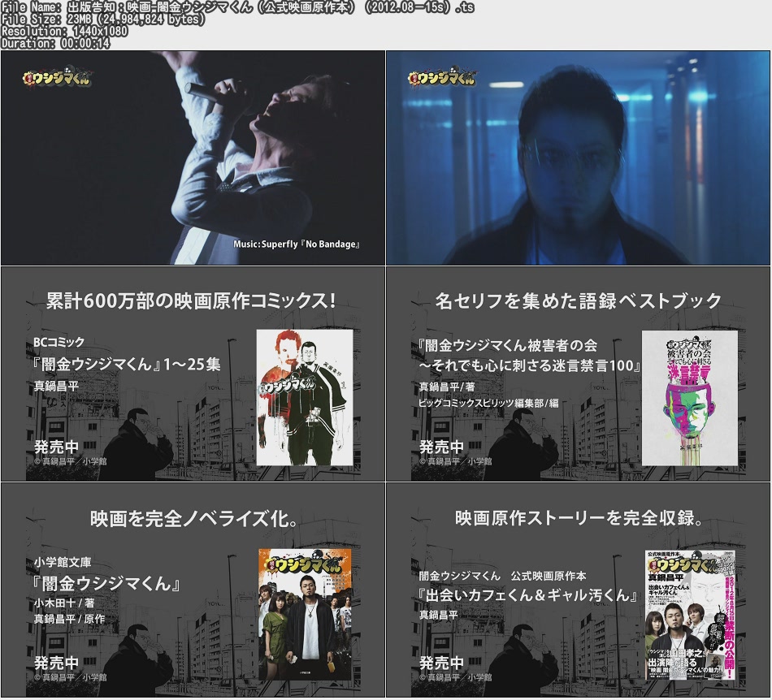Click the blue corridor face thumbnail
This screenshot has height=700, width=772.
click(578, 158)
